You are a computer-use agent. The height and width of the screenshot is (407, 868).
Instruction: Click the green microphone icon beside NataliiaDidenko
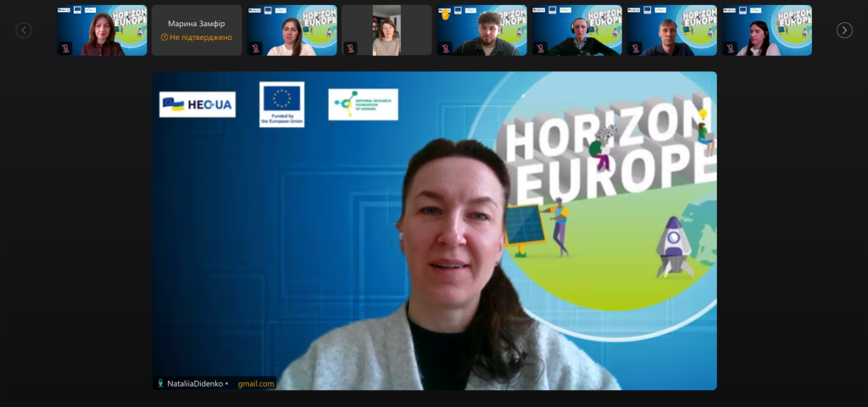click(160, 383)
